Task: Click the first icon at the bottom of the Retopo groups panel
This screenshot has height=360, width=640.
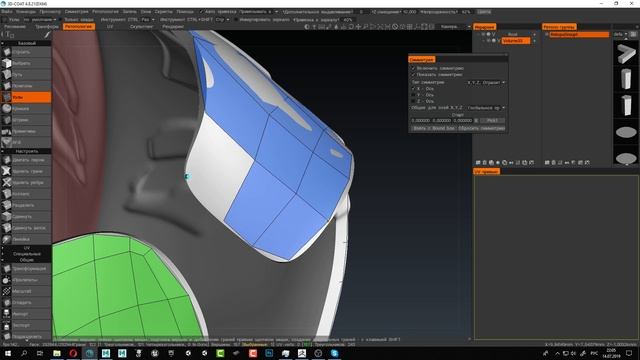Action: [x=547, y=162]
